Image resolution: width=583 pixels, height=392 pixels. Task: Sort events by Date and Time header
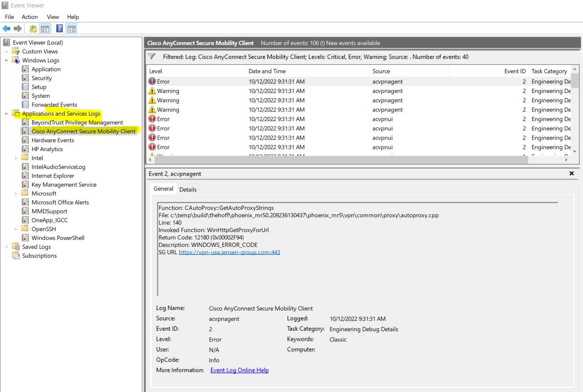307,71
